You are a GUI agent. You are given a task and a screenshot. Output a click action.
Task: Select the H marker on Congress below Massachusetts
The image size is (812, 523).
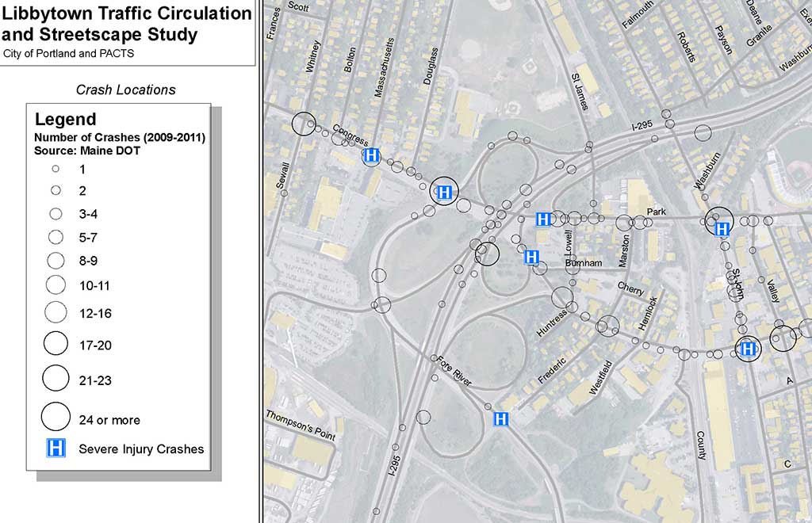point(370,156)
